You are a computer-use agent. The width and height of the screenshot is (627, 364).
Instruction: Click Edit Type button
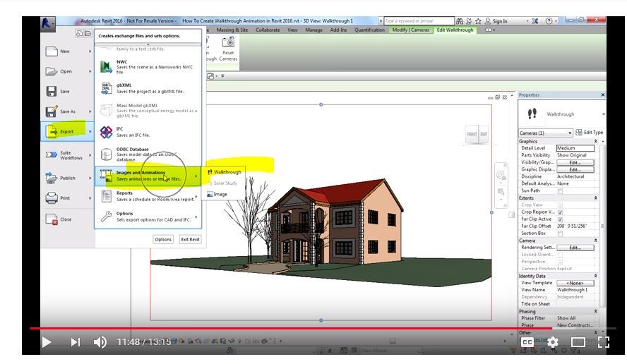590,133
